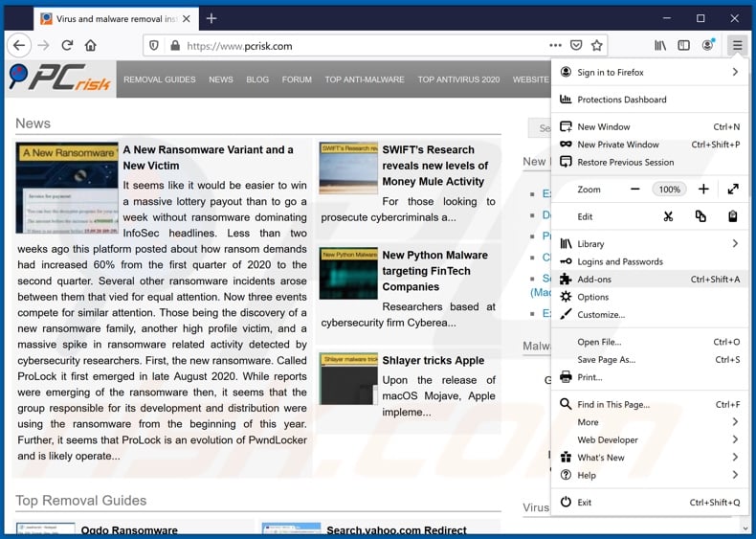Choose Open File... entry
This screenshot has width=756, height=539.
(650, 342)
